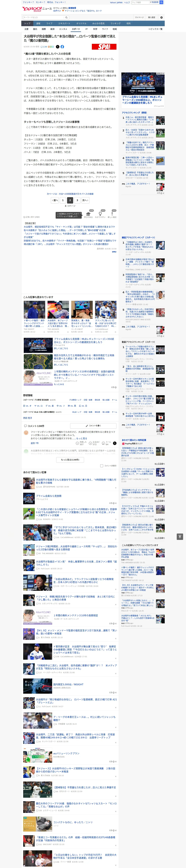
Task: Open the エキスパート navigation tab
Action: (64, 24)
